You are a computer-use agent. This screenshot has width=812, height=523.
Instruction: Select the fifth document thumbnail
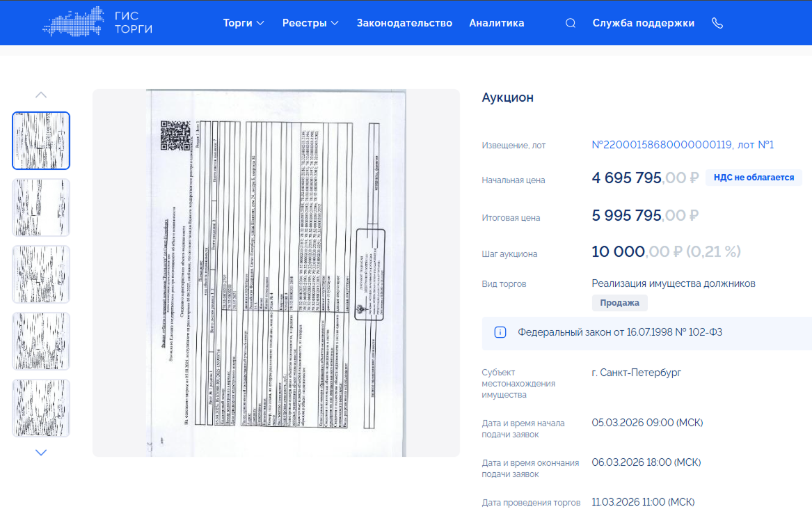click(41, 408)
